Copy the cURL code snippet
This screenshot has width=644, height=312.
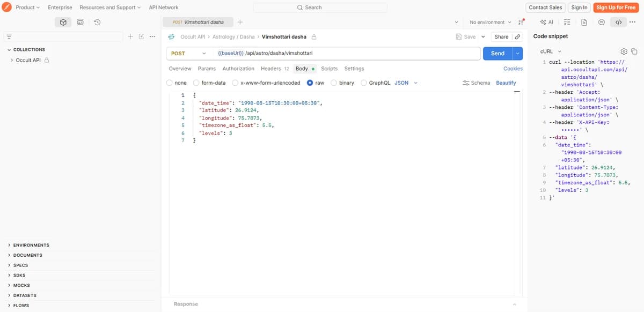point(634,51)
